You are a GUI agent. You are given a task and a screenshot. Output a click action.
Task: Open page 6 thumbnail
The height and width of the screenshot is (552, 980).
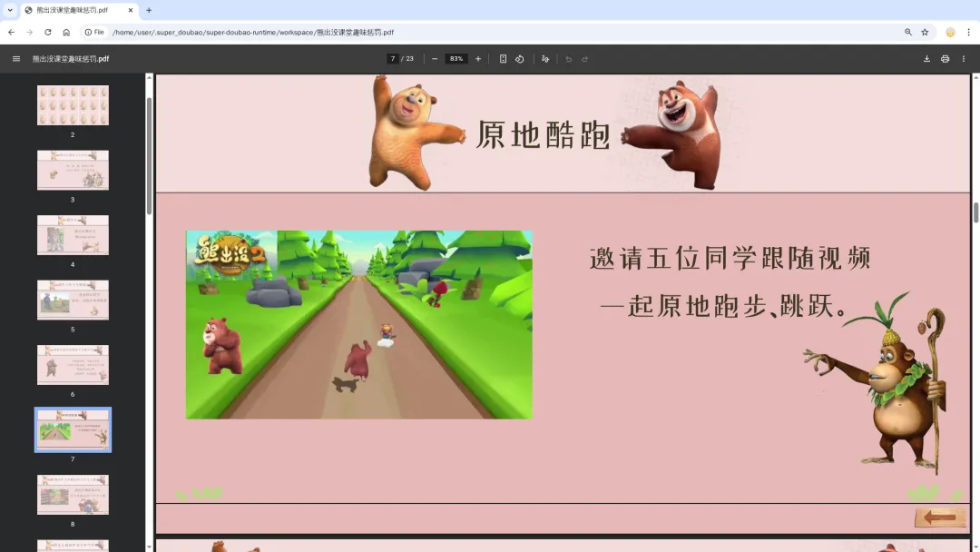tap(73, 365)
